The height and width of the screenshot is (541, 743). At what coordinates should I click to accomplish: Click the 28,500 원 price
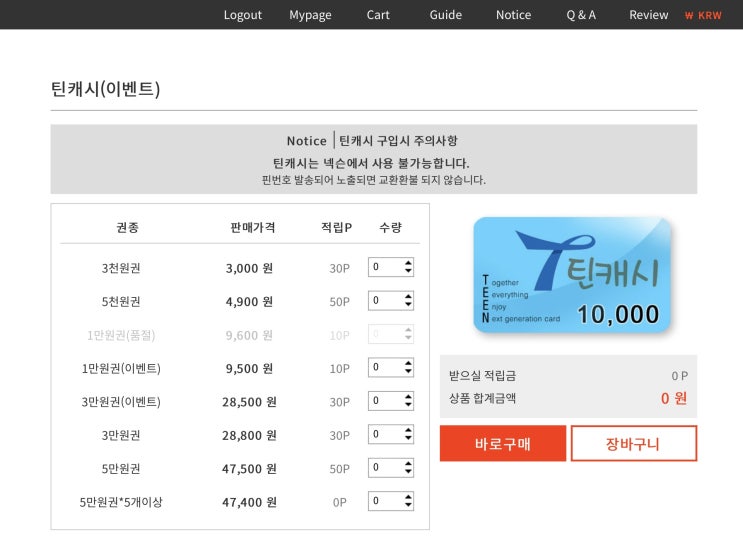click(249, 402)
